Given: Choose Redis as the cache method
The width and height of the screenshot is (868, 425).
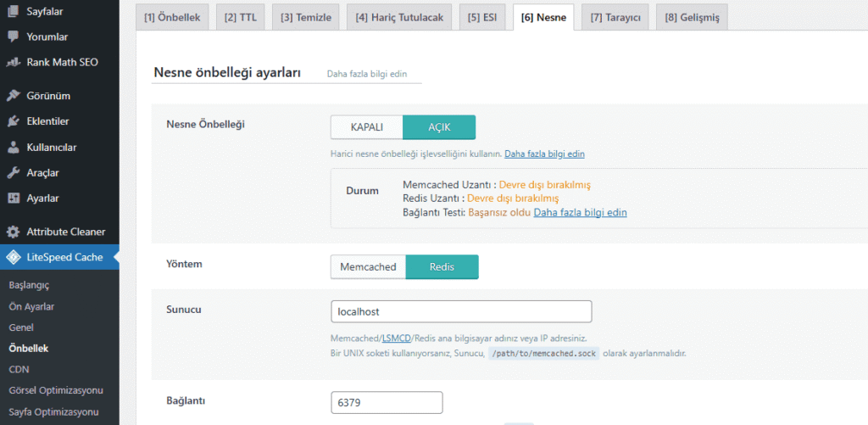Looking at the screenshot, I should tap(442, 267).
